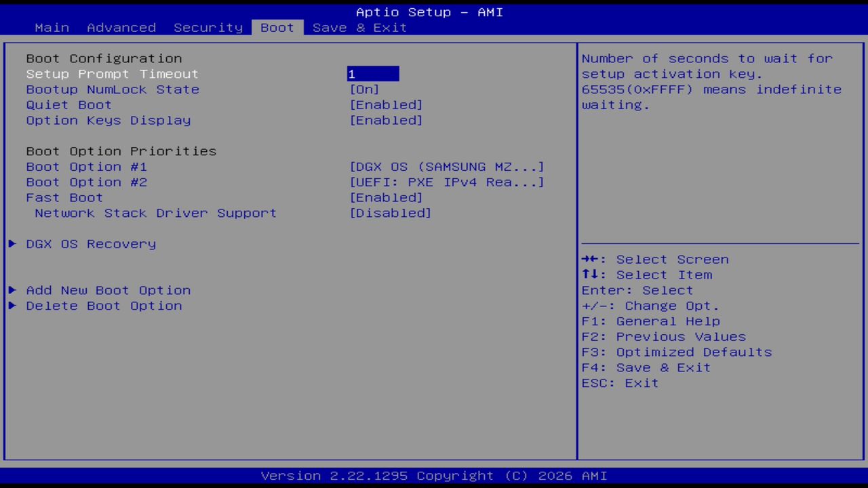Switch to the Main tab
The width and height of the screenshot is (868, 488).
coord(52,28)
